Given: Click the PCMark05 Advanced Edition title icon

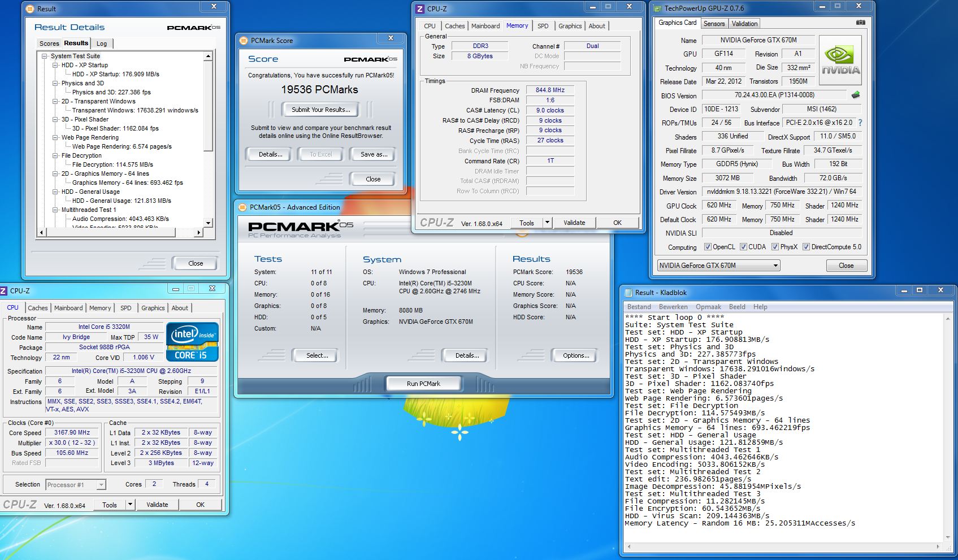Looking at the screenshot, I should (x=243, y=207).
